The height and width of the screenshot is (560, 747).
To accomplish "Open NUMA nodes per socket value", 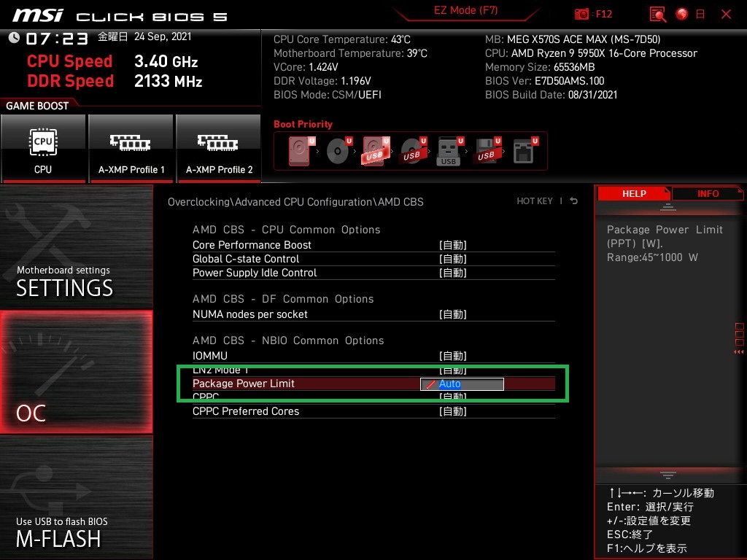I will click(x=452, y=314).
